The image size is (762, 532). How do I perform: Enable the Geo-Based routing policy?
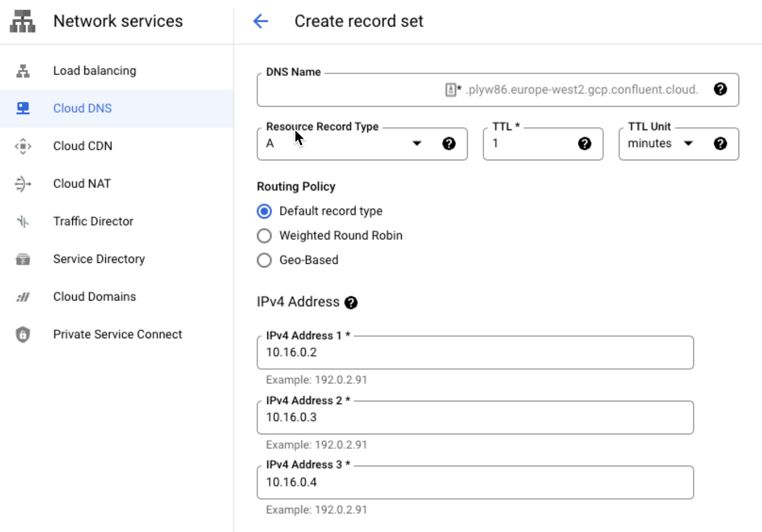coord(265,260)
